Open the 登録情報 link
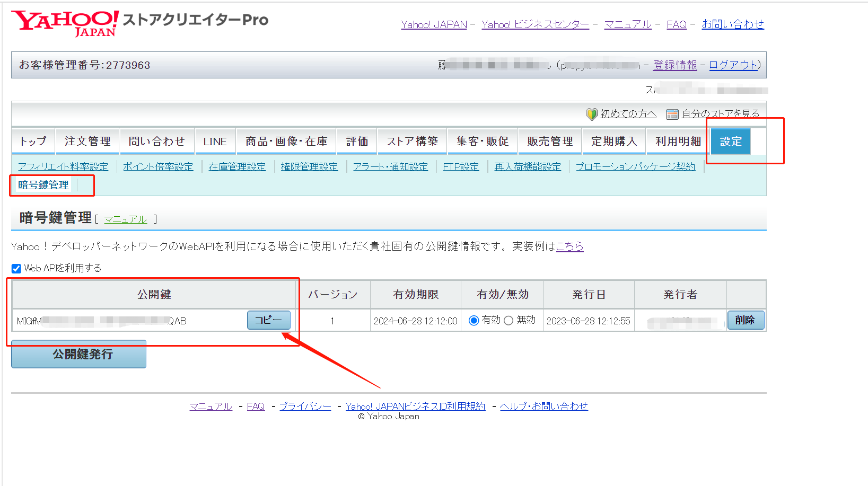This screenshot has width=868, height=486. [675, 65]
